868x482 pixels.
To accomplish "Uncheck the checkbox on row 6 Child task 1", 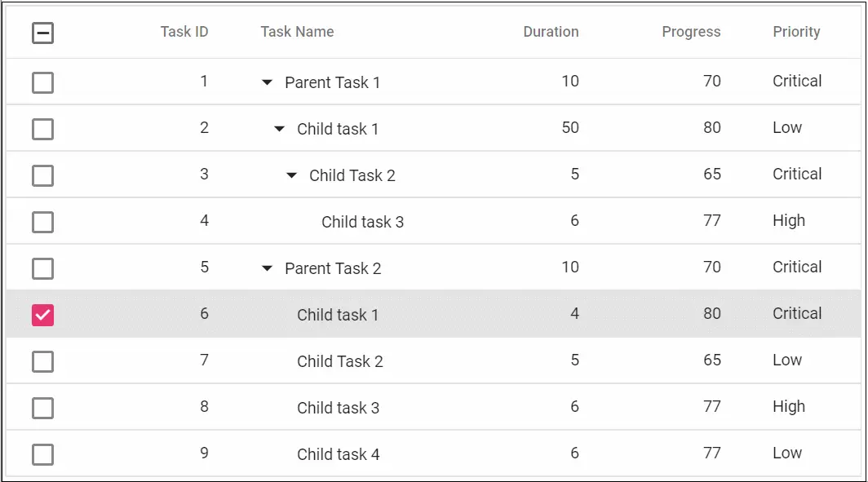I will pos(42,314).
